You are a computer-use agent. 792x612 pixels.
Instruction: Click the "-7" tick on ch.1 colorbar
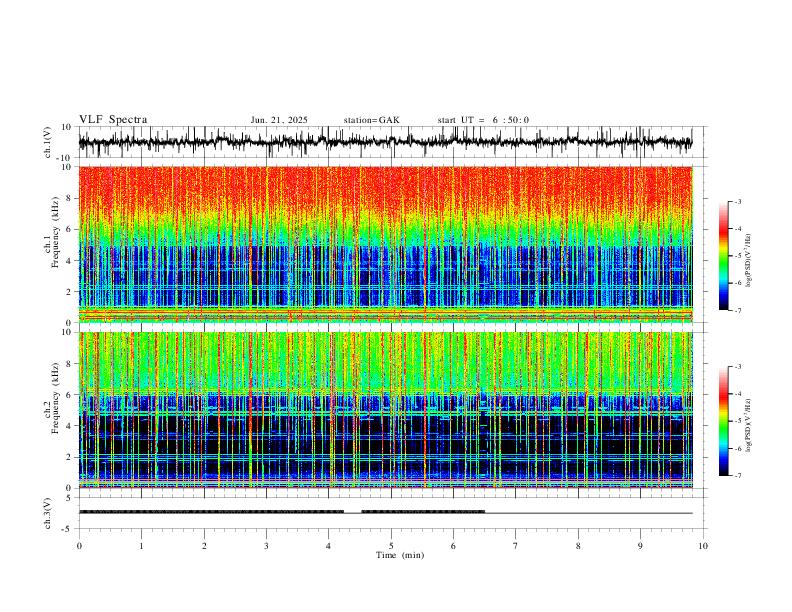[x=738, y=311]
